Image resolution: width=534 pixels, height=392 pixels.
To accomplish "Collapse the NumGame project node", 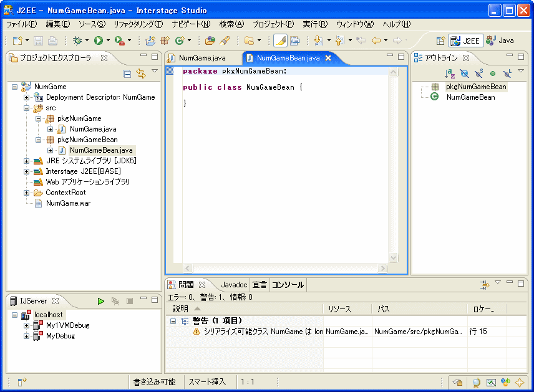I will [14, 87].
